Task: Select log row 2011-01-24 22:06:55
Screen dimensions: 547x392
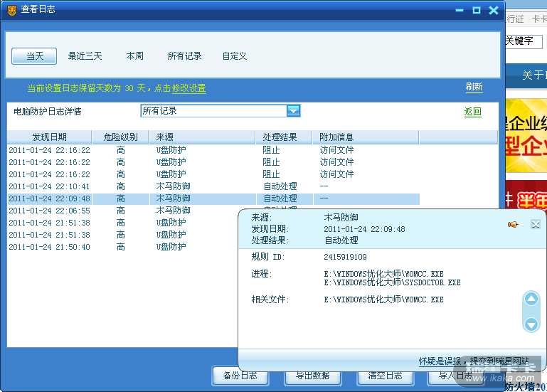Action: tap(122, 211)
